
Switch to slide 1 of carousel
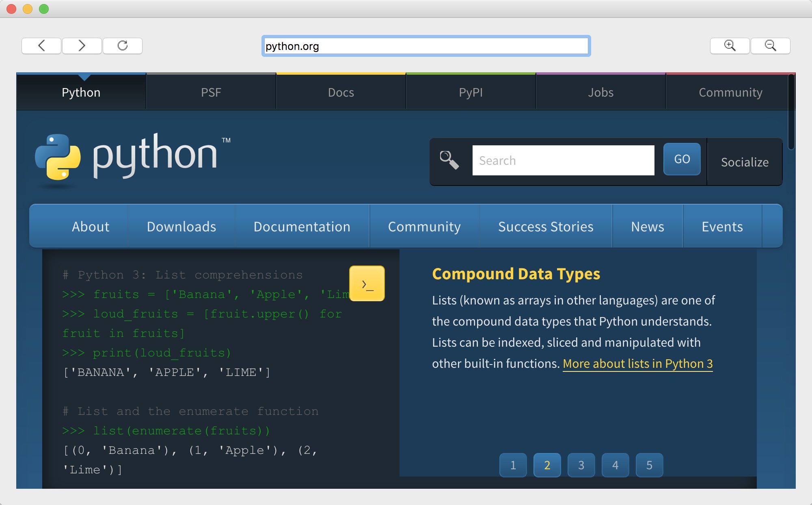513,465
